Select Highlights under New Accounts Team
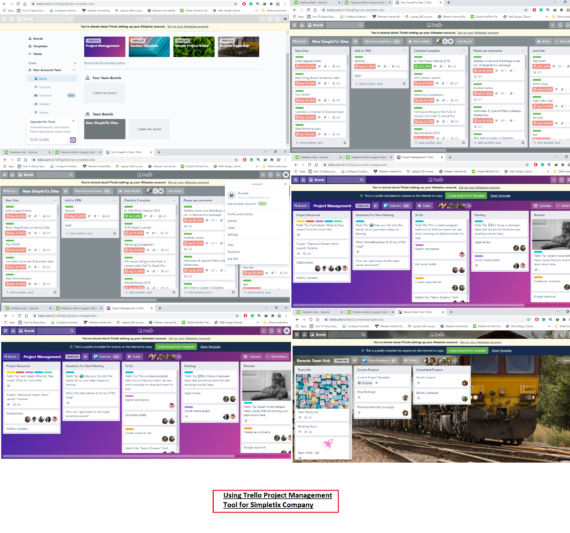This screenshot has height=533, width=570. click(43, 87)
